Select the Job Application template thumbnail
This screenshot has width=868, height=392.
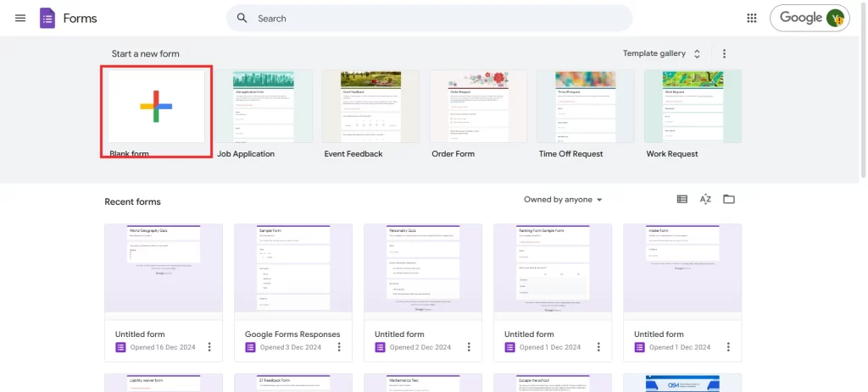click(264, 106)
